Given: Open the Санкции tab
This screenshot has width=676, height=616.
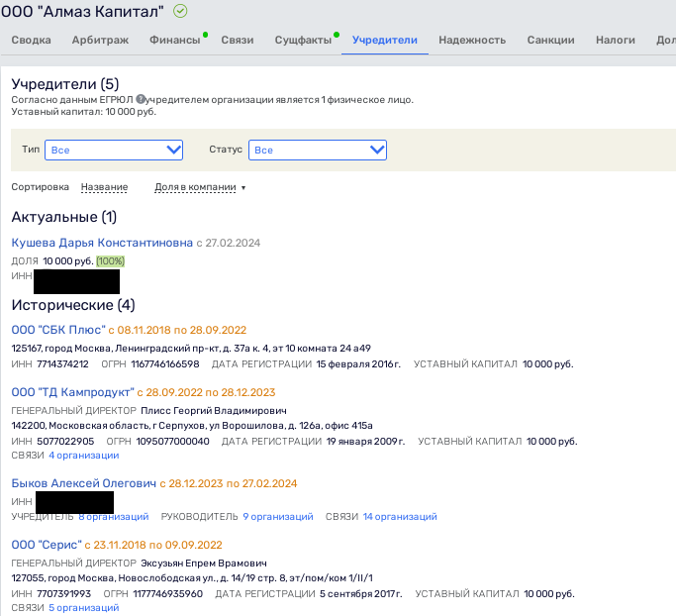Looking at the screenshot, I should pos(550,41).
